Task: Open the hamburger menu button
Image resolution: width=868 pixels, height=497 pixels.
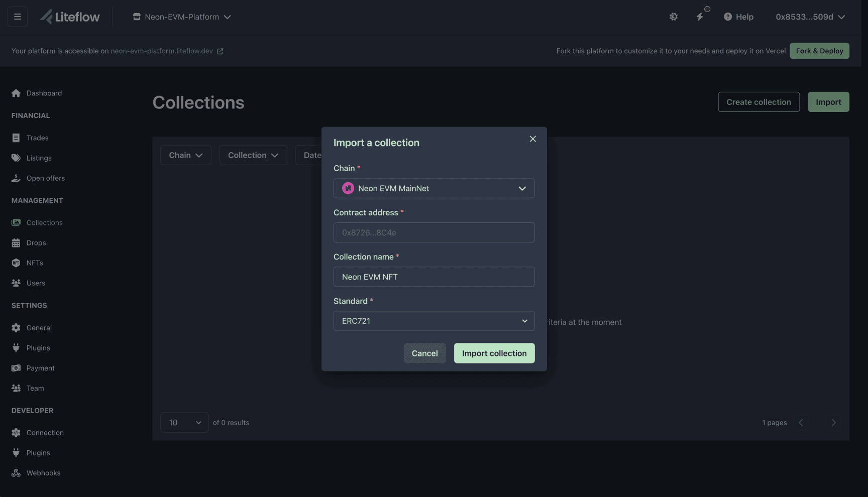Action: [x=17, y=17]
